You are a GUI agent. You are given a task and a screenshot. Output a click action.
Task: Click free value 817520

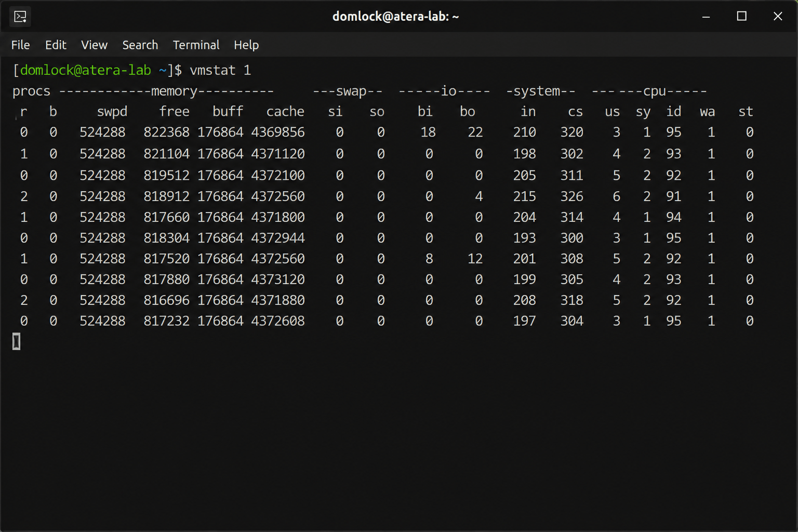(x=166, y=259)
